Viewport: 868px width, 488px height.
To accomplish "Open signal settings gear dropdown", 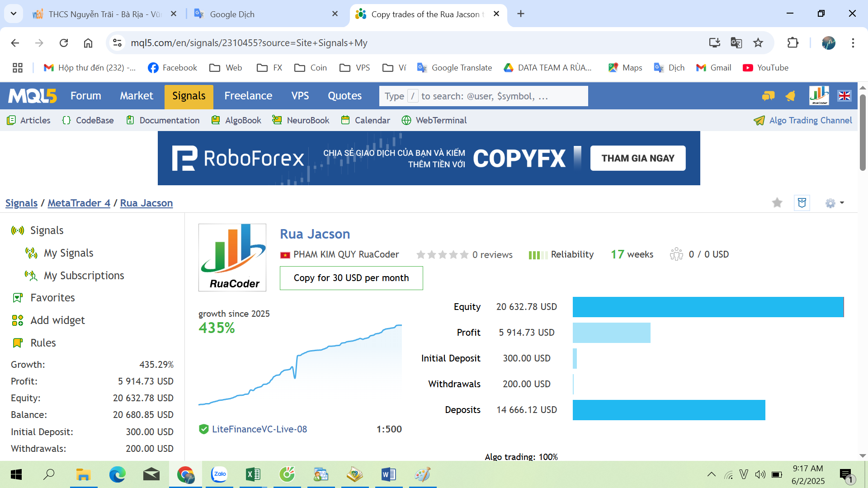I will click(x=835, y=203).
